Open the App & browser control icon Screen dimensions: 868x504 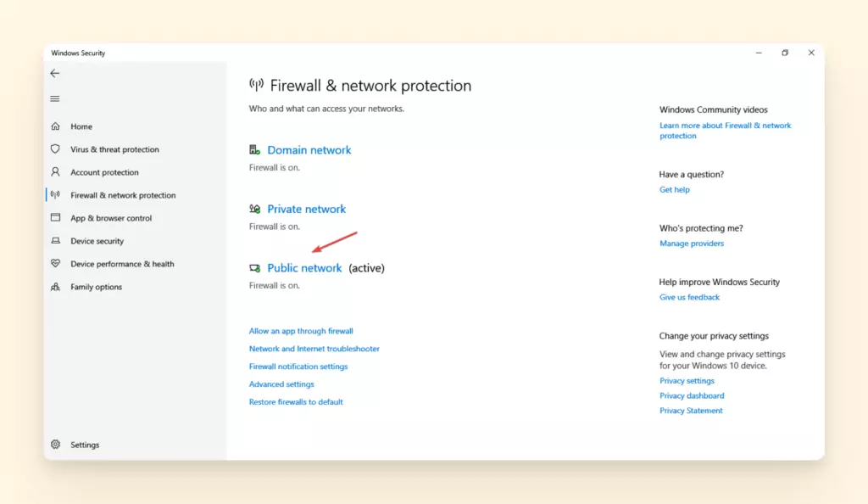[55, 218]
